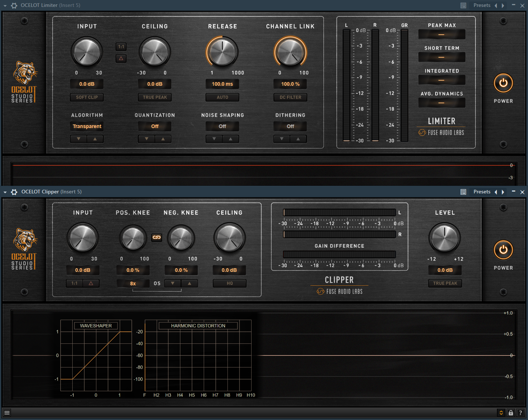The image size is (528, 420).
Task: Enable True Peak on the Limiter
Action: tap(154, 97)
